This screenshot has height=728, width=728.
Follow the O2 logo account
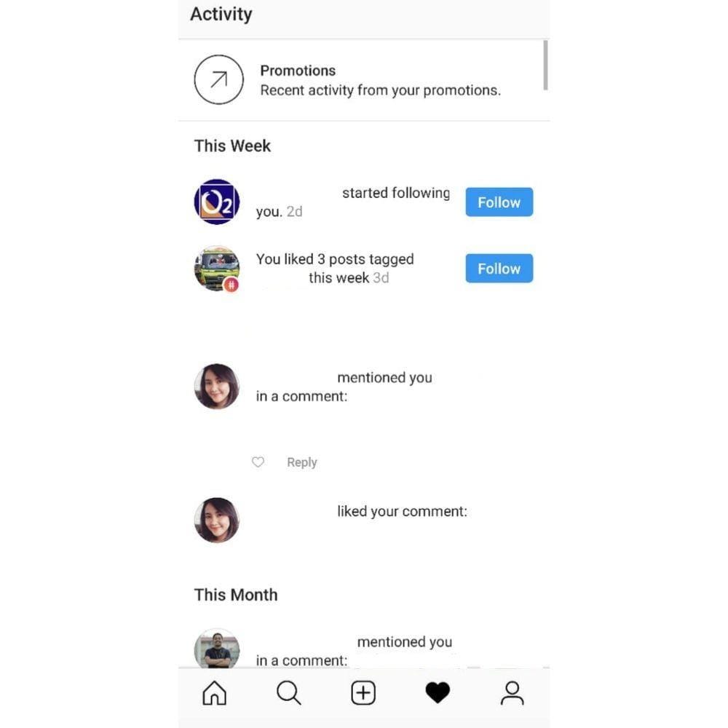[499, 202]
